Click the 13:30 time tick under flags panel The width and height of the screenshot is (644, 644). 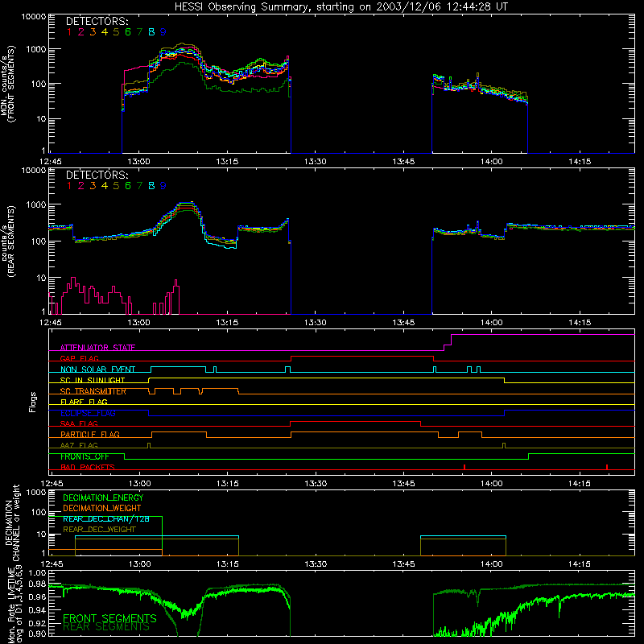316,484
